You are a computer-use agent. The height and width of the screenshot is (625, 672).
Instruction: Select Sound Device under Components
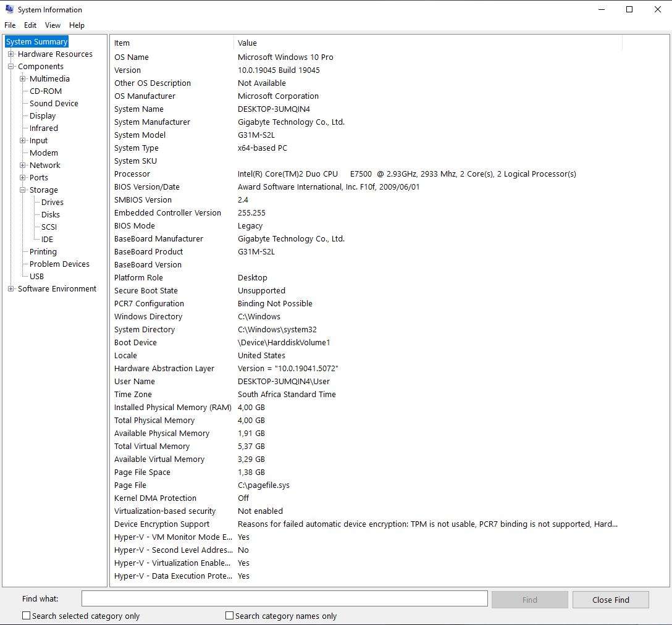pos(52,103)
